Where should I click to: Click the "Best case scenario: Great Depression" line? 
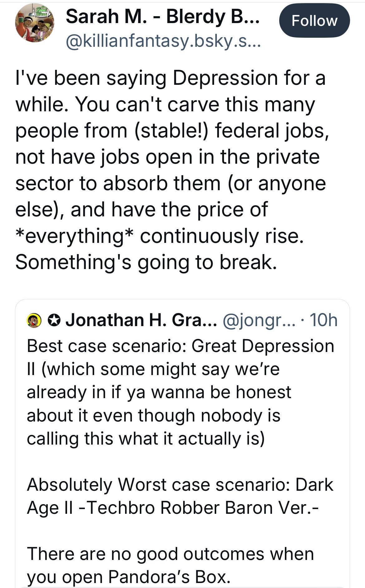(180, 346)
